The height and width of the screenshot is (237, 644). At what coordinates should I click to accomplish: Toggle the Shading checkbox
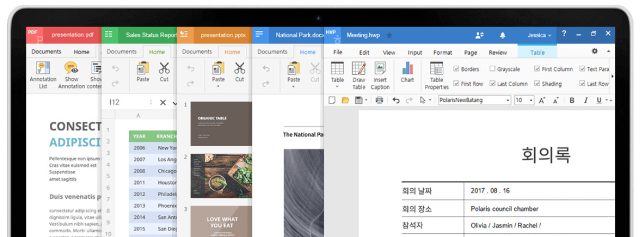(x=537, y=84)
